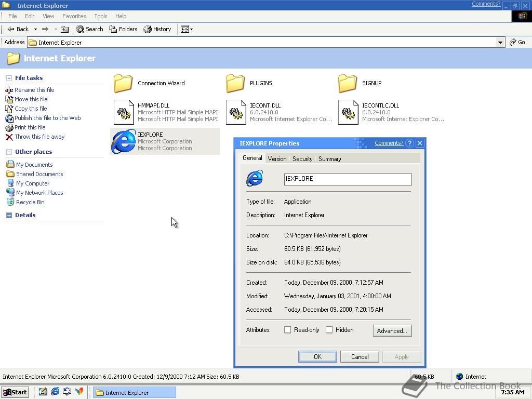532x399 pixels.
Task: Open the File menu
Action: point(12,16)
